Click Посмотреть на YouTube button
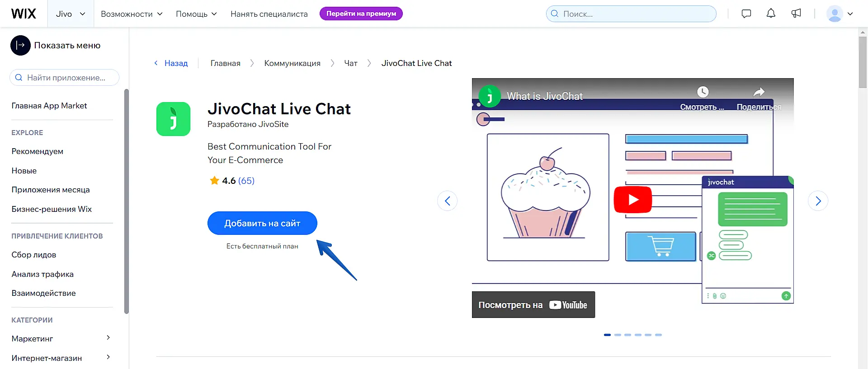 pyautogui.click(x=533, y=305)
